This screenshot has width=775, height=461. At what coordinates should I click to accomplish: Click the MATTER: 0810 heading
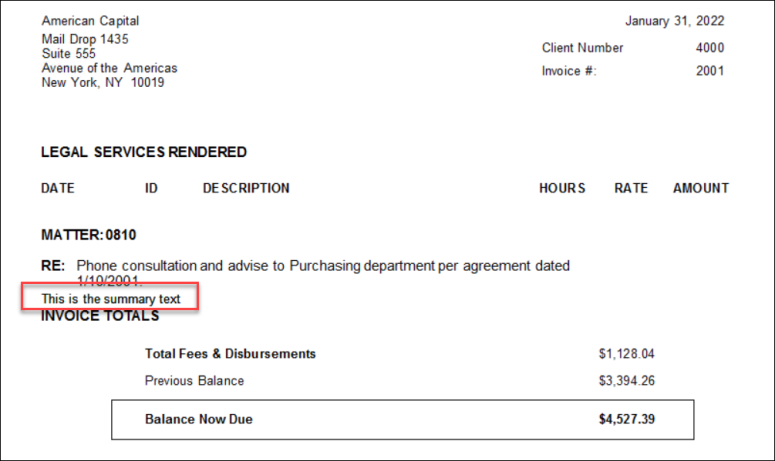(x=89, y=235)
